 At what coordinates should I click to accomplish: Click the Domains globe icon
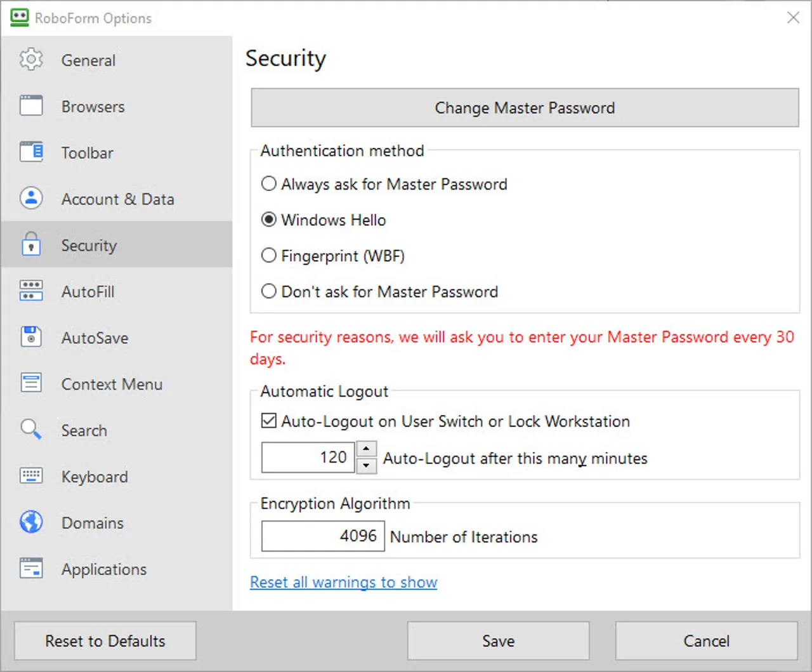(31, 522)
